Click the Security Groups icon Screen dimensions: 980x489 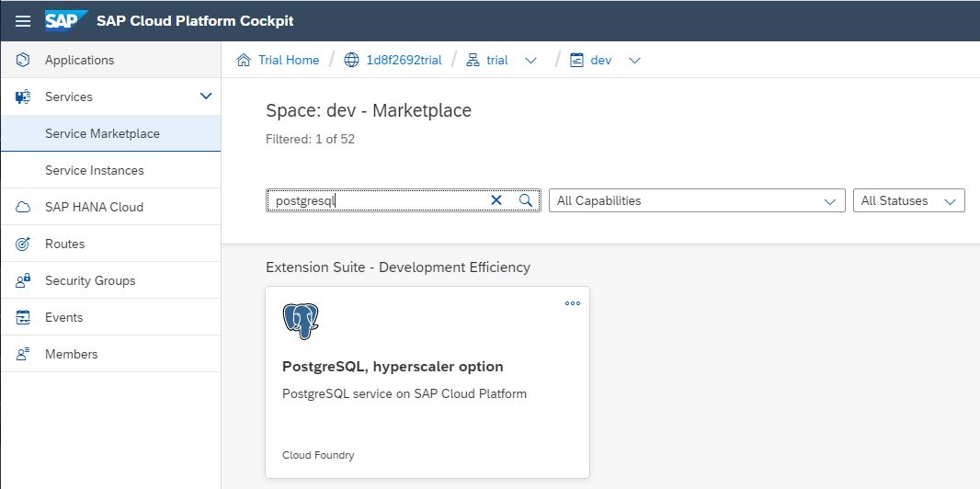(24, 280)
